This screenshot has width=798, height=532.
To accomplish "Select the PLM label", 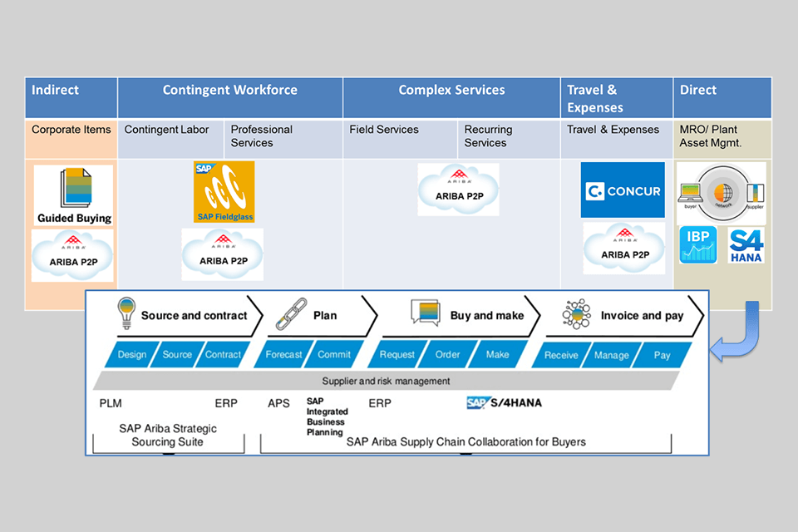I will click(111, 403).
